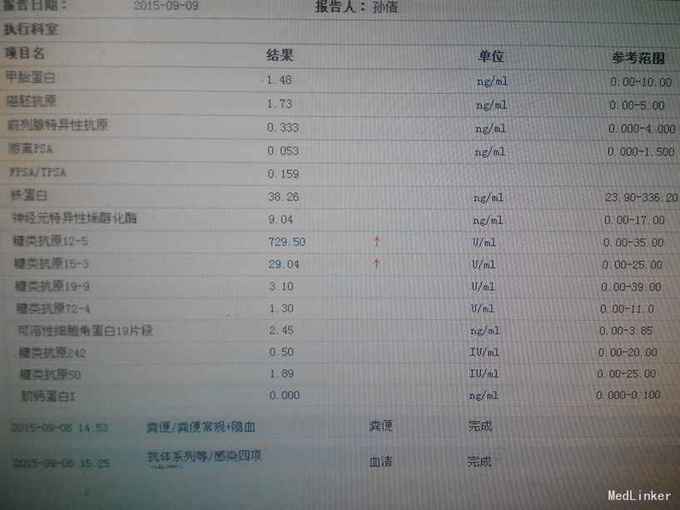The height and width of the screenshot is (510, 680).
Task: Click the result value 38.26
Action: point(284,197)
